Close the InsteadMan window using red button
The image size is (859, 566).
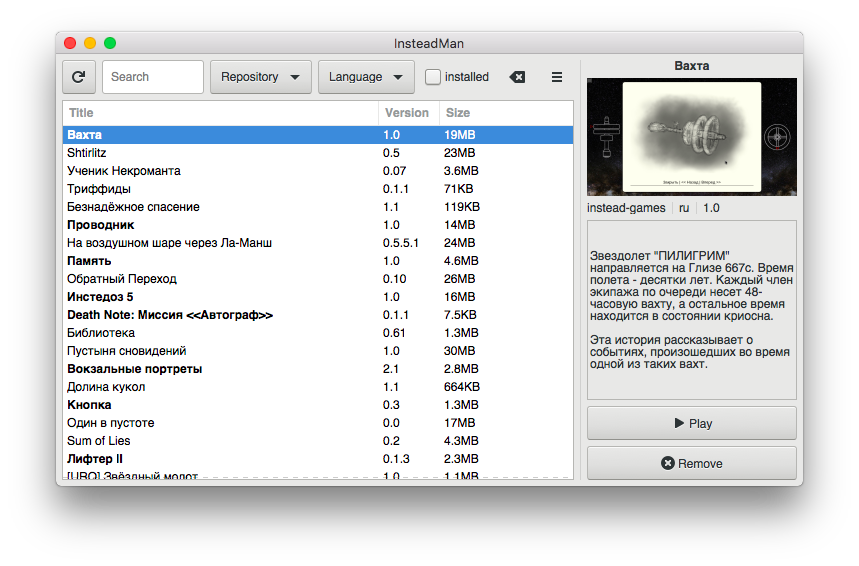70,43
